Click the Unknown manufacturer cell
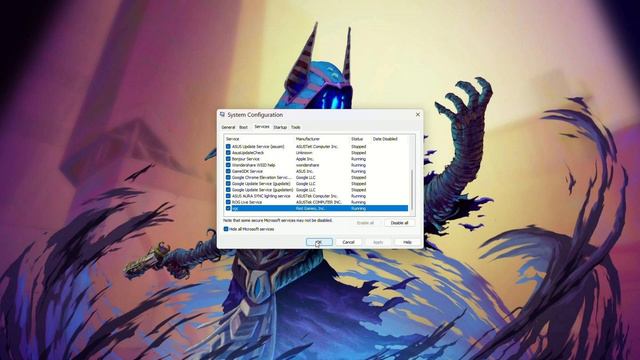The image size is (640, 360). (304, 153)
